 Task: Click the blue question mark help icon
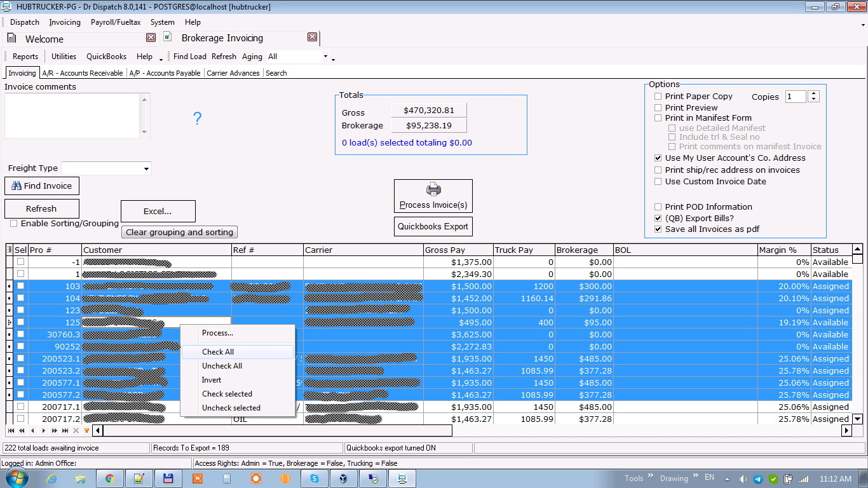[197, 118]
